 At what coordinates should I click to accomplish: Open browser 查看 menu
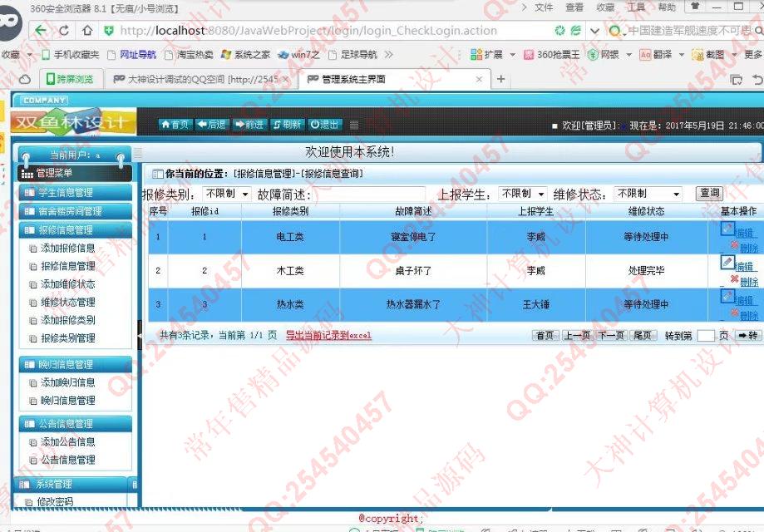coord(574,7)
